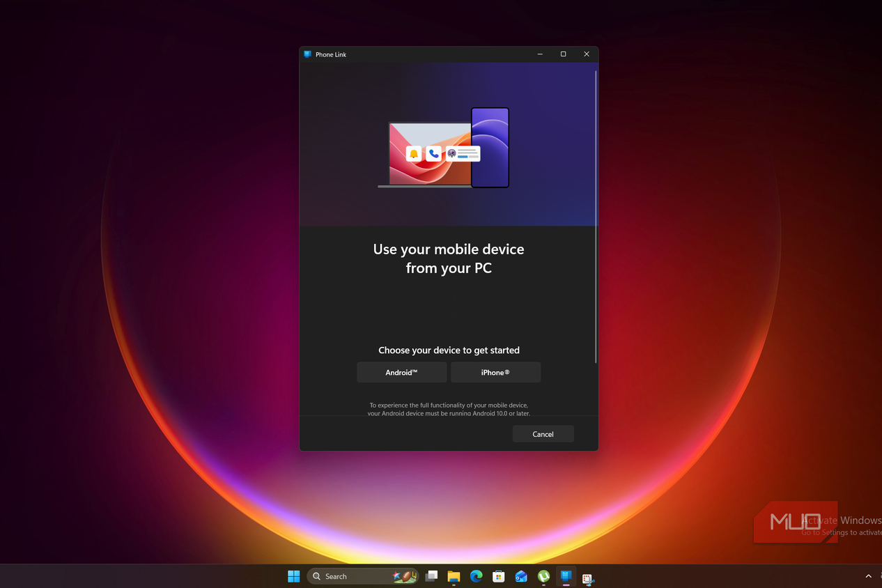Open the Windows Start menu
This screenshot has width=882, height=588.
(x=294, y=576)
